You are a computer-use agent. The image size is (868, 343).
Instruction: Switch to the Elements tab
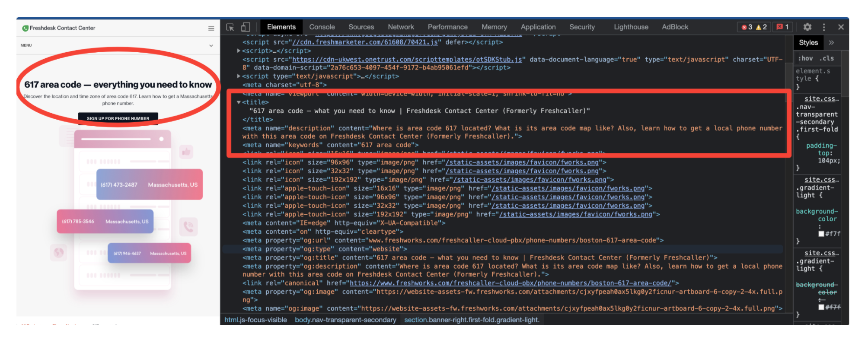(281, 27)
